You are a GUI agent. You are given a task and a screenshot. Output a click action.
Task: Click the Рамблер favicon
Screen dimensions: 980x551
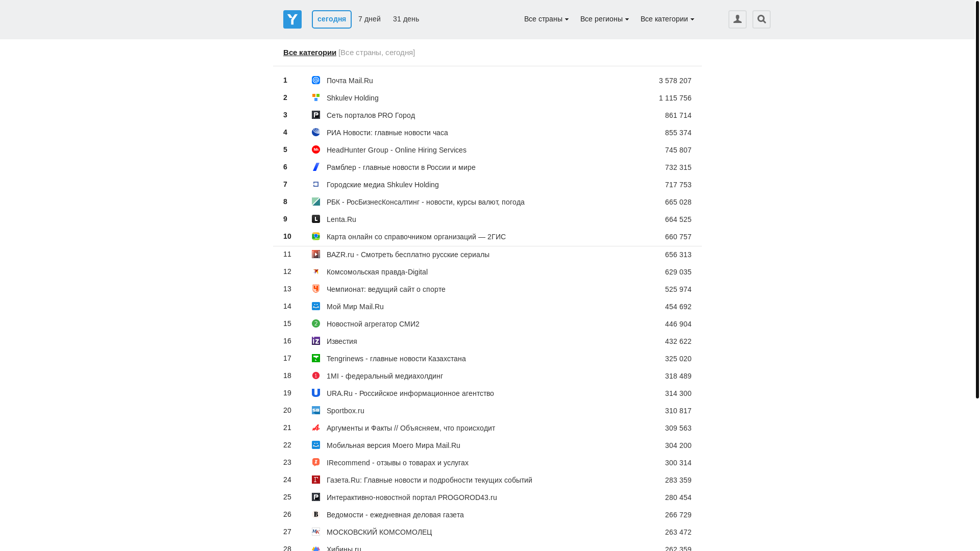(x=316, y=167)
